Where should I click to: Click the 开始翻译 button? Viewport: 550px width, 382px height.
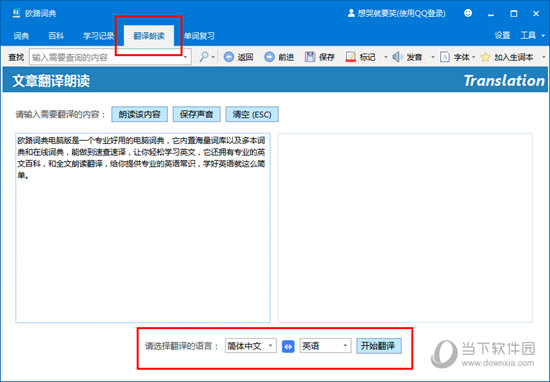pos(379,346)
